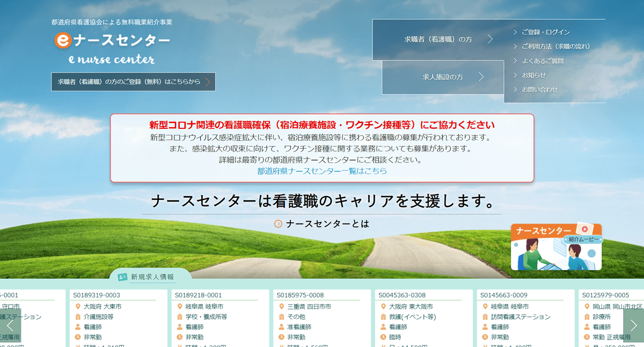Screen dimensions: 644x347
Task: Click facility icon beside 訪問看護ステーション in S0145663-0009
Action: [x=486, y=317]
